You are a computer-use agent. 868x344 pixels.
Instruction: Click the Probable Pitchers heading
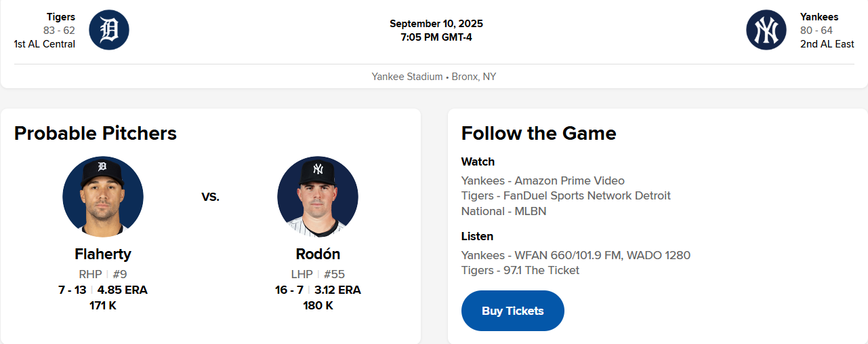[x=96, y=133]
